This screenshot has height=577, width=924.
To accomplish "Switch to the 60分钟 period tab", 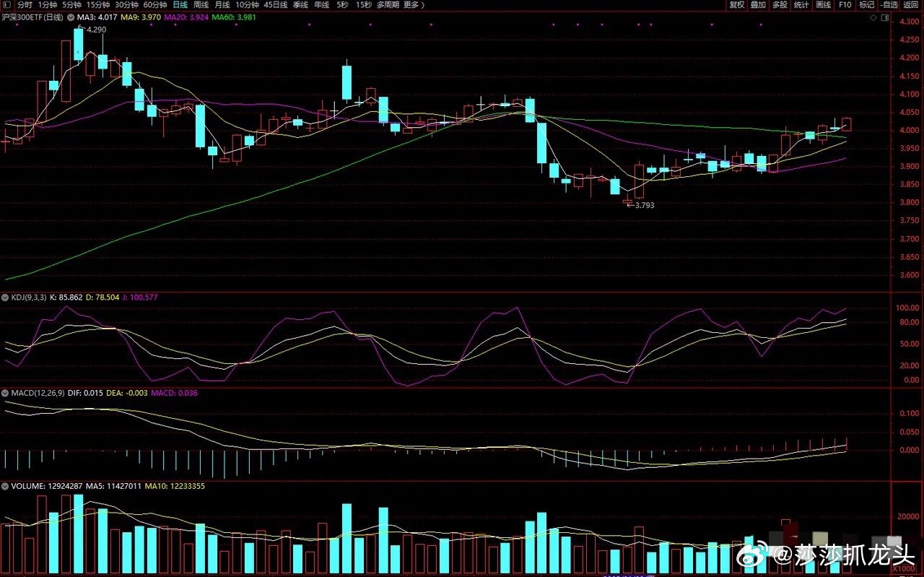I will click(x=155, y=4).
